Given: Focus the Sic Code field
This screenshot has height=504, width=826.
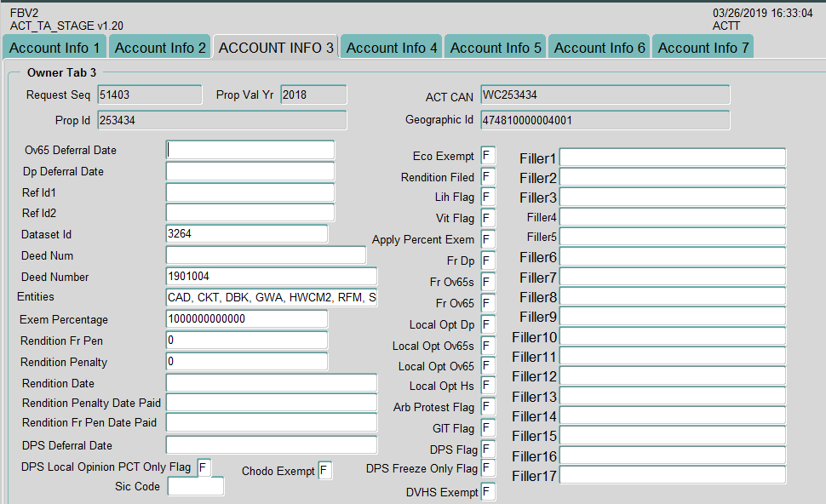Looking at the screenshot, I should pyautogui.click(x=196, y=487).
